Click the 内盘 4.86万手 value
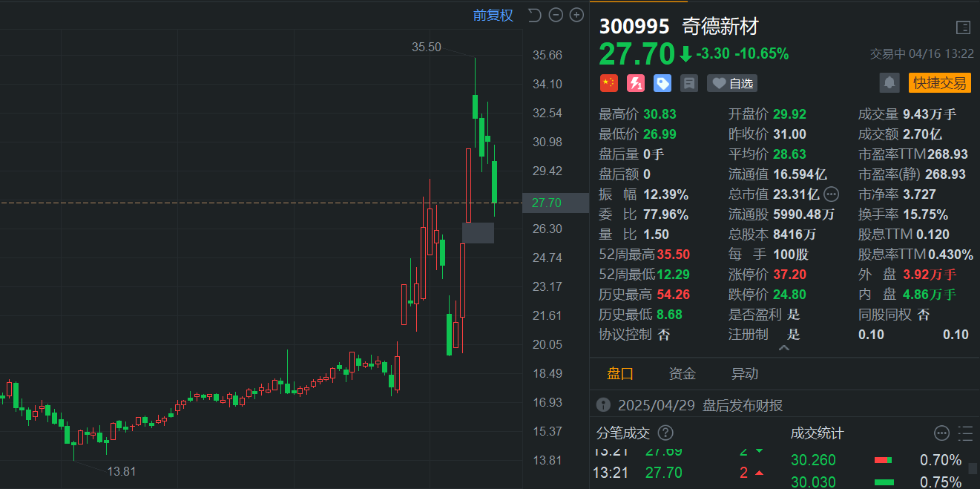The image size is (980, 489). [x=930, y=295]
